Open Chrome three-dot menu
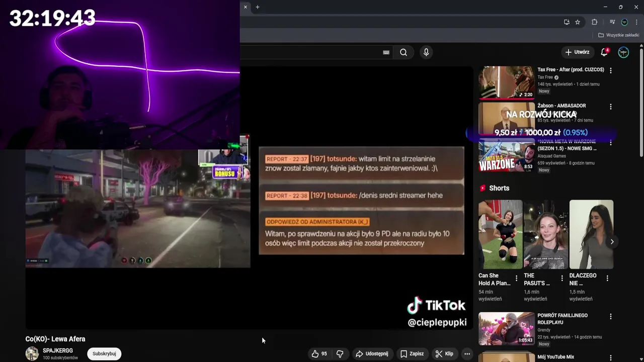The image size is (644, 362). [x=636, y=22]
